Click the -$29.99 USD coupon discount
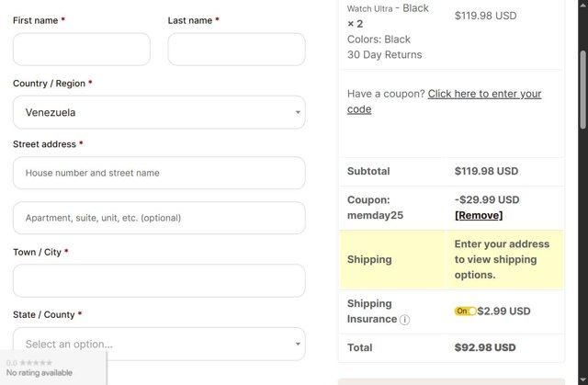 pos(487,199)
